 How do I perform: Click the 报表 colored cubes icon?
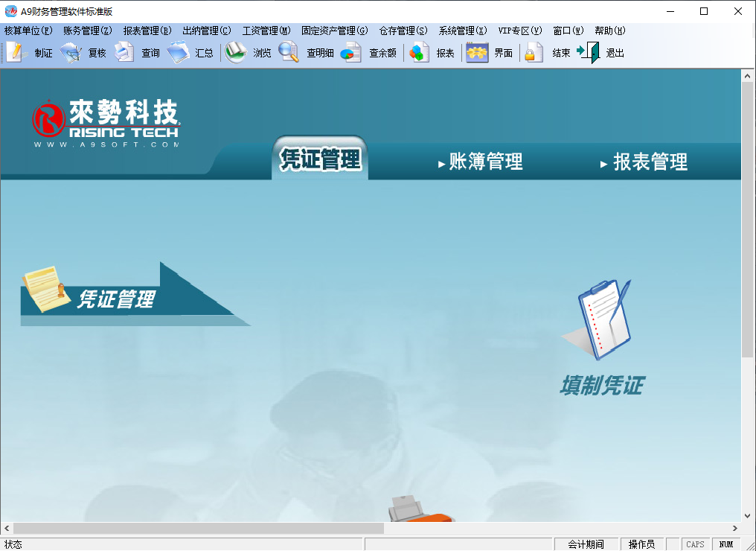tap(419, 52)
